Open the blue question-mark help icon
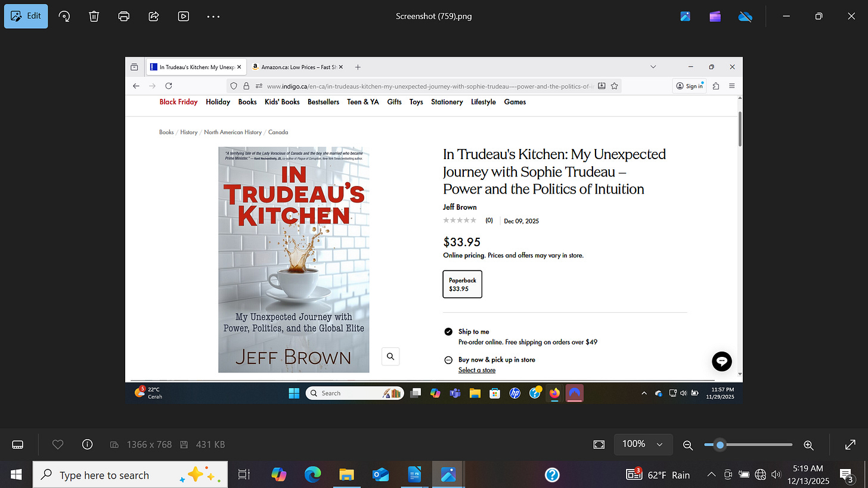The width and height of the screenshot is (868, 488). pyautogui.click(x=552, y=474)
